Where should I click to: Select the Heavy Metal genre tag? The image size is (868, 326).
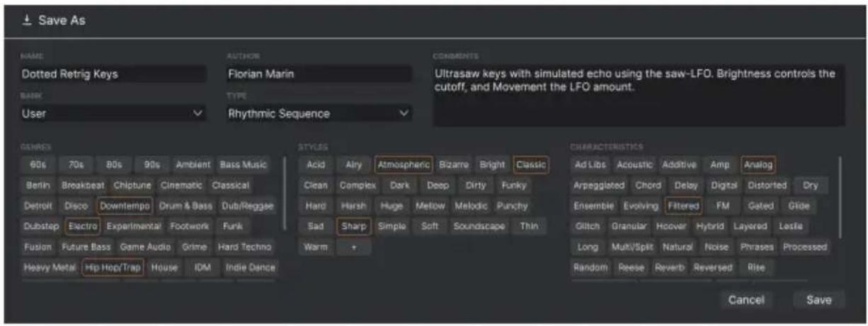pos(50,268)
